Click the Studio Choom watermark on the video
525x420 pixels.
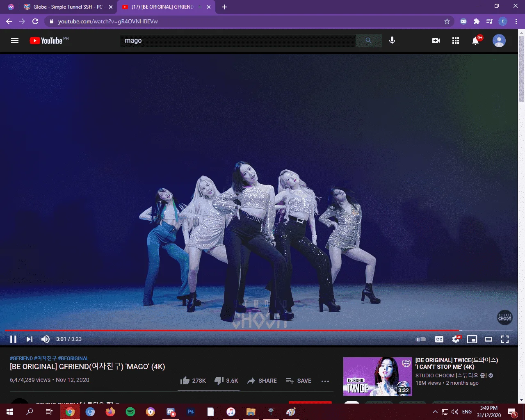505,317
